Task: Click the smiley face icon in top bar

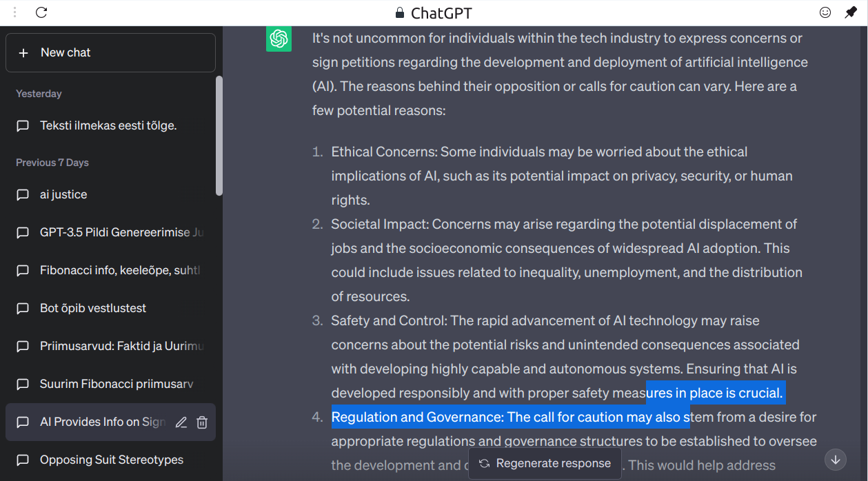Action: [825, 12]
